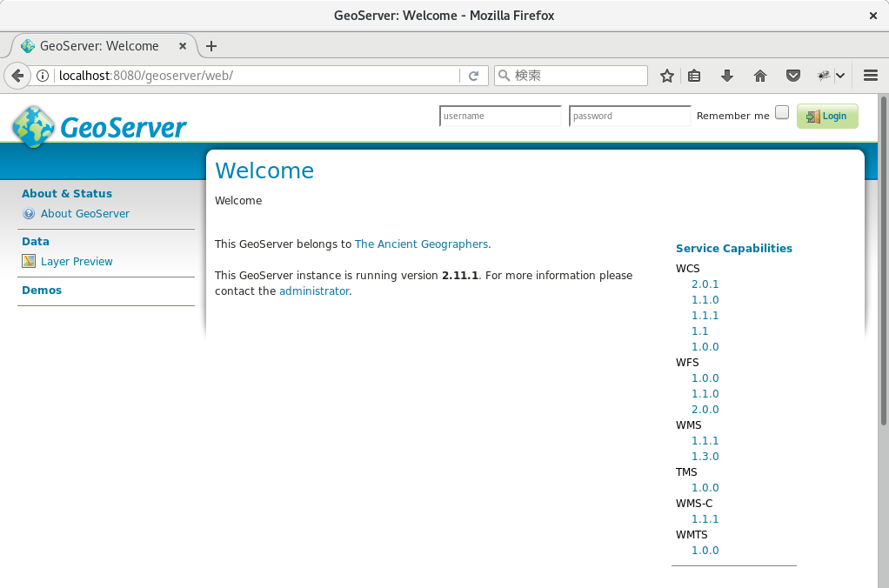This screenshot has height=588, width=889.
Task: Open The Ancient Geographers link
Action: [x=421, y=244]
